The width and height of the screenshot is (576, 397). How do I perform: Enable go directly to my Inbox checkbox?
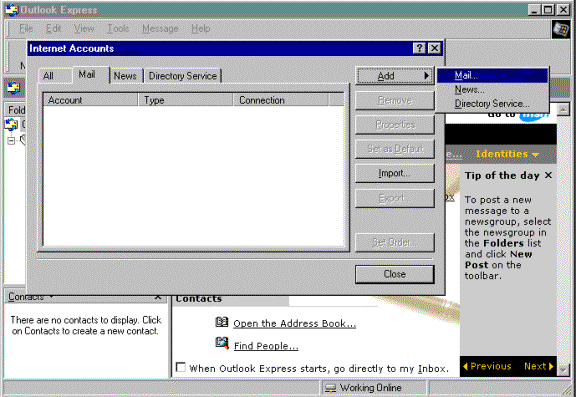[x=181, y=367]
